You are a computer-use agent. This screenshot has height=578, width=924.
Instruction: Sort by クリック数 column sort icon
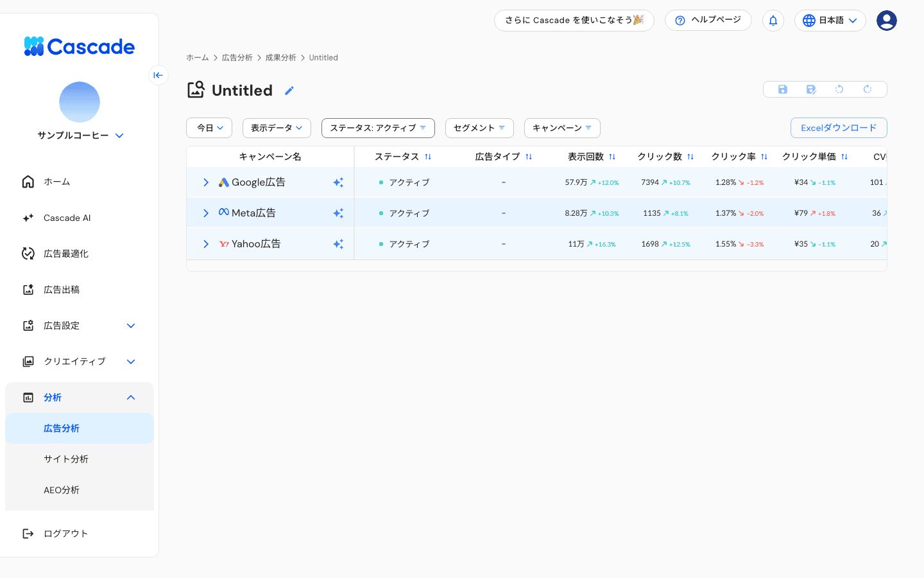(690, 157)
